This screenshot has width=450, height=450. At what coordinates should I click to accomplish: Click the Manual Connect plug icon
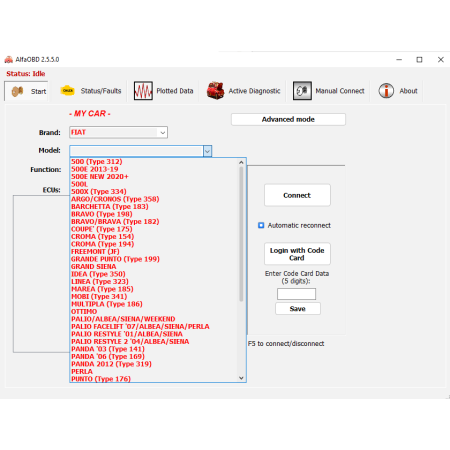tap(302, 91)
